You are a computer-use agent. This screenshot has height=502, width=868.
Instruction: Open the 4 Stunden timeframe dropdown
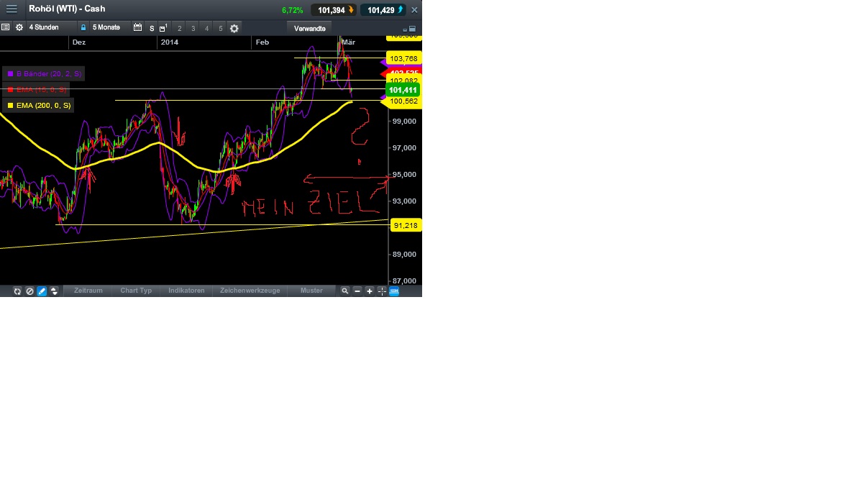[45, 27]
